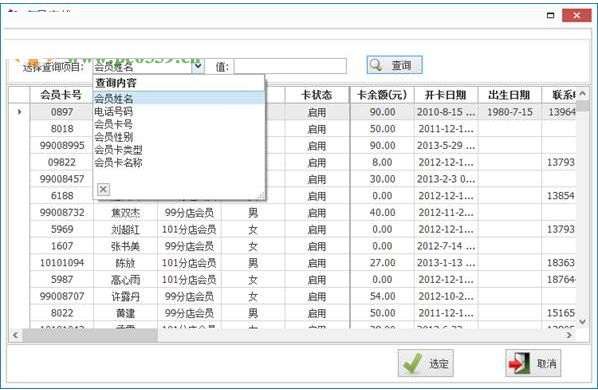Image resolution: width=598 pixels, height=390 pixels.
Task: Select card number cell 99008707
Action: click(x=61, y=296)
